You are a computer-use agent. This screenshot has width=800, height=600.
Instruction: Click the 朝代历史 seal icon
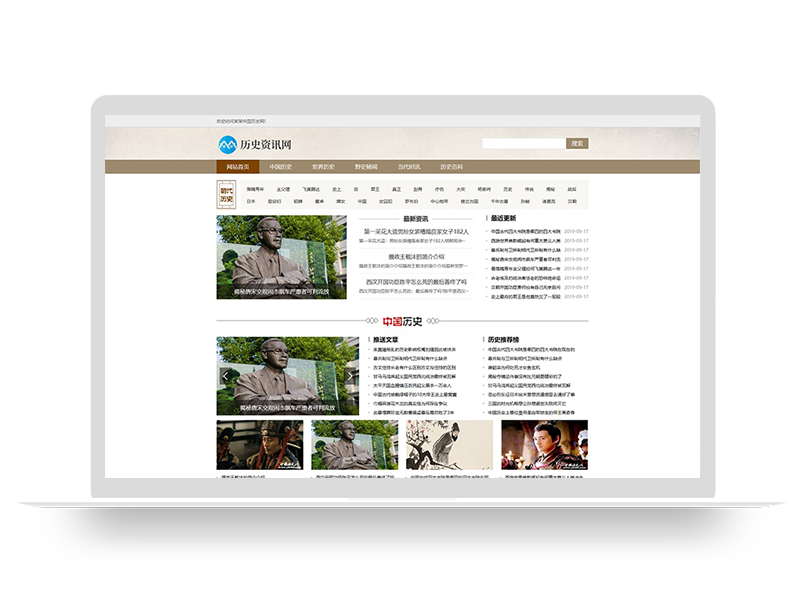pos(227,195)
